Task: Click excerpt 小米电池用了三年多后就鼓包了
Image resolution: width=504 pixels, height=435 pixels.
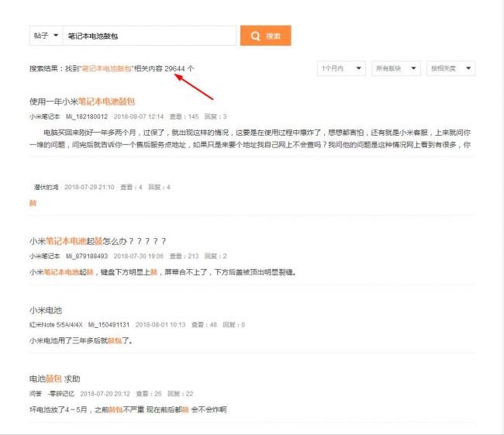Action: point(81,340)
